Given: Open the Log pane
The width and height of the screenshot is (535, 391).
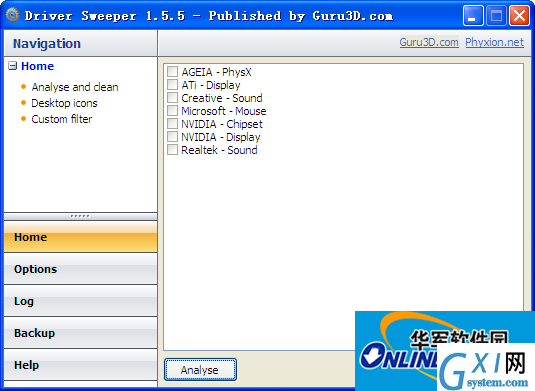Looking at the screenshot, I should pyautogui.click(x=81, y=301).
